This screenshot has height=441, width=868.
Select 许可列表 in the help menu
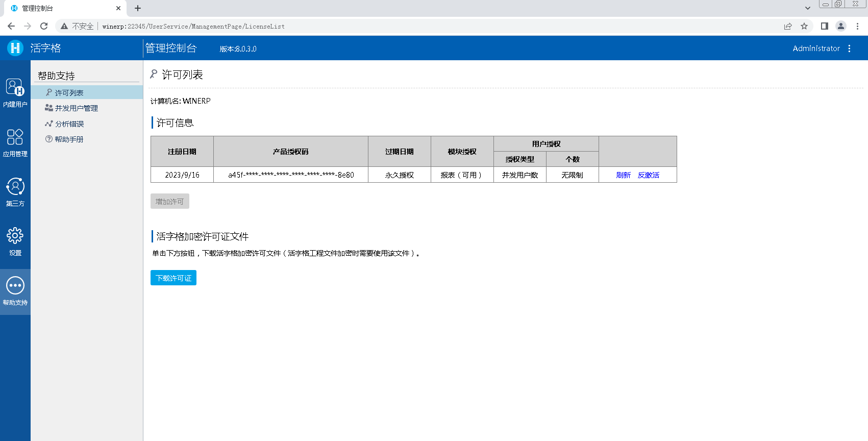[x=87, y=92]
